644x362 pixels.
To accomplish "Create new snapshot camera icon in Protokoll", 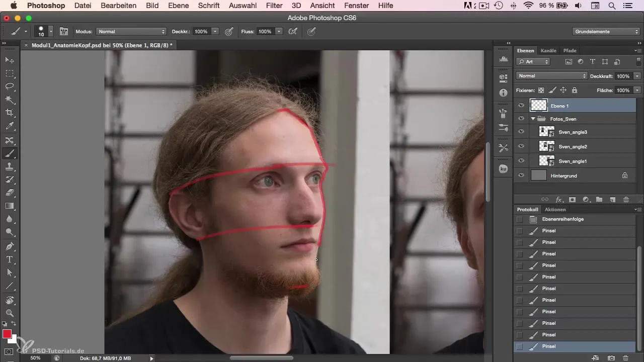I will pyautogui.click(x=611, y=358).
